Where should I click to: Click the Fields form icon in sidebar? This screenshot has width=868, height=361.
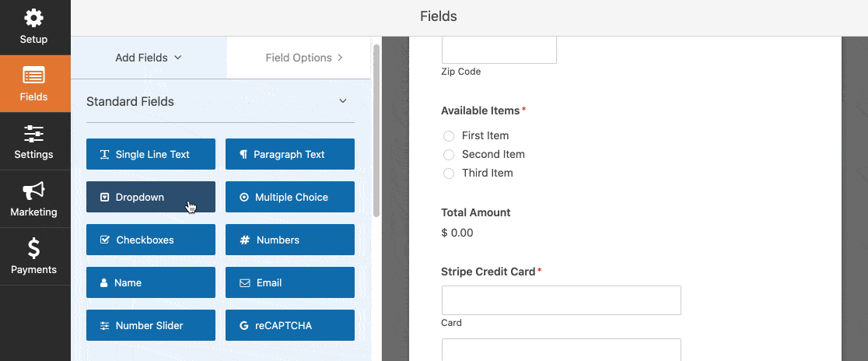pos(33,75)
